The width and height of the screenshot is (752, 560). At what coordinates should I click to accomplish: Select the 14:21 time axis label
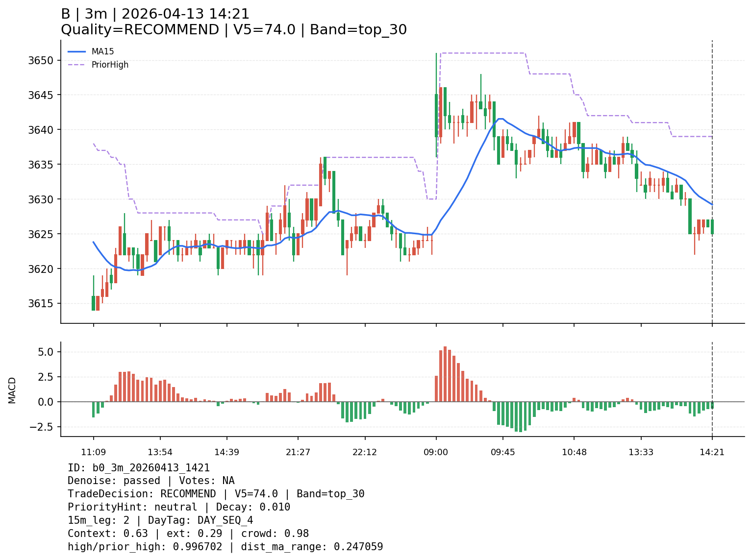click(712, 452)
